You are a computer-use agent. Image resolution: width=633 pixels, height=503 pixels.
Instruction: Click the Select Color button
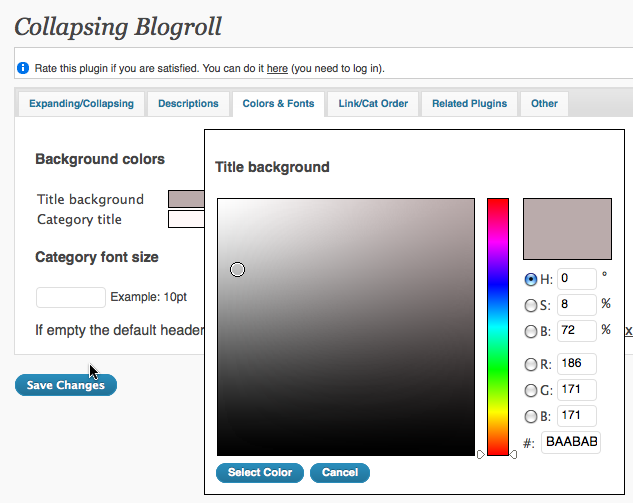(260, 473)
